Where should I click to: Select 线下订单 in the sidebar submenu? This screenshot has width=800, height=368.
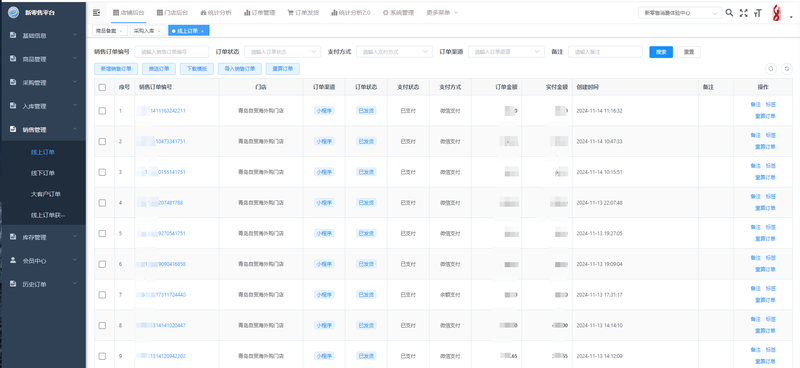(x=43, y=173)
